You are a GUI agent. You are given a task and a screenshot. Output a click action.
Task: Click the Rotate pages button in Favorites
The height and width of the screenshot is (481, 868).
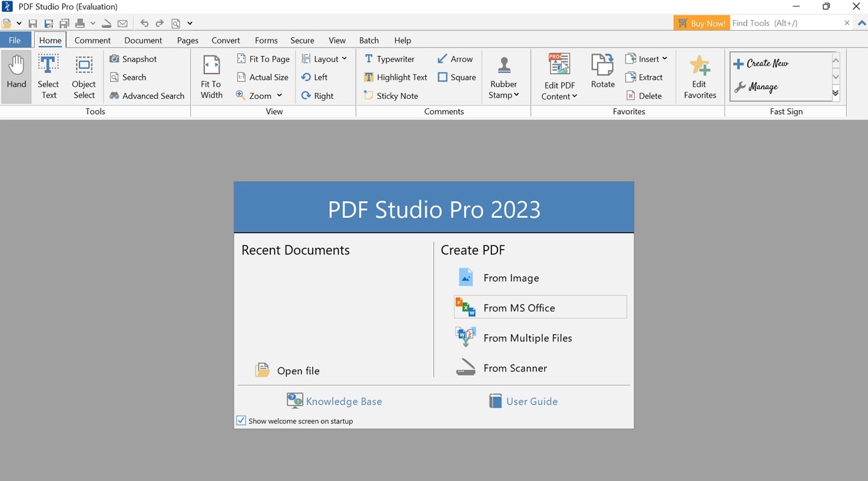click(603, 71)
